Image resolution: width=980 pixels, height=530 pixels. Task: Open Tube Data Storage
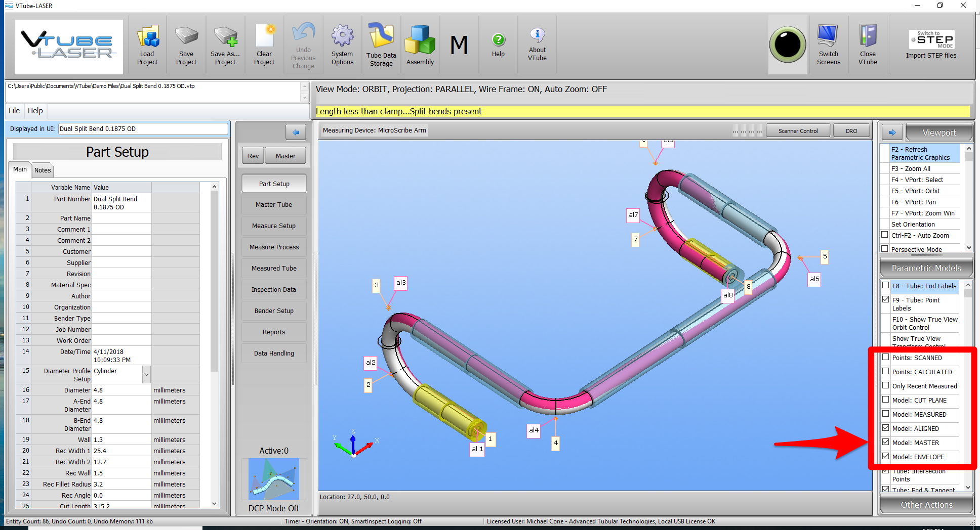tap(381, 46)
